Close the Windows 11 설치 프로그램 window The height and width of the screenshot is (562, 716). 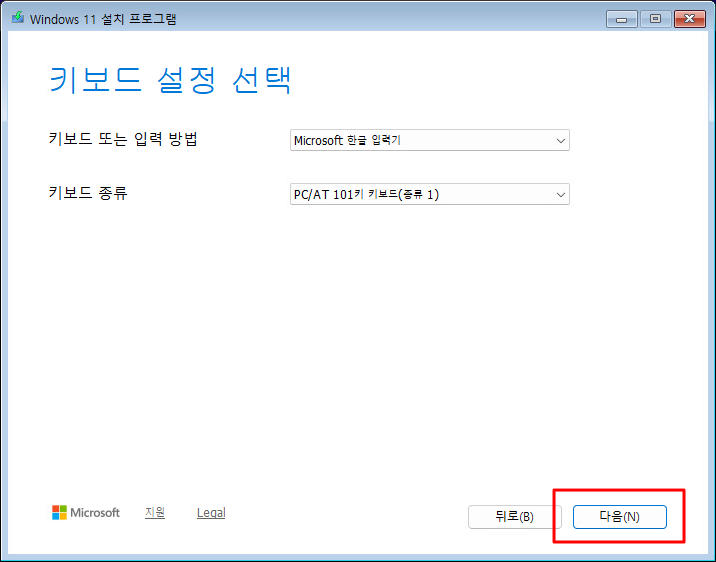(690, 19)
